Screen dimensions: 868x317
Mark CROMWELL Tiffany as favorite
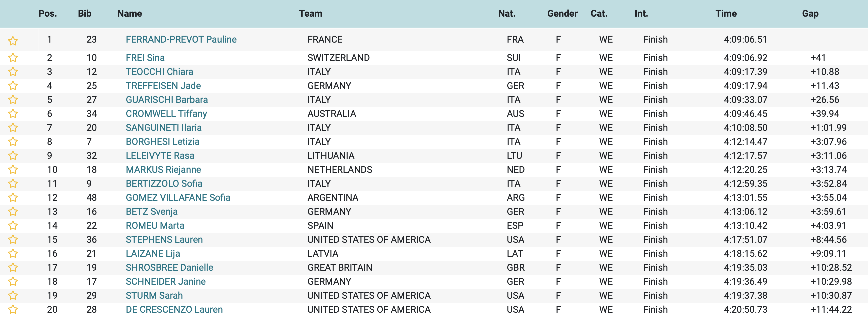tap(13, 114)
